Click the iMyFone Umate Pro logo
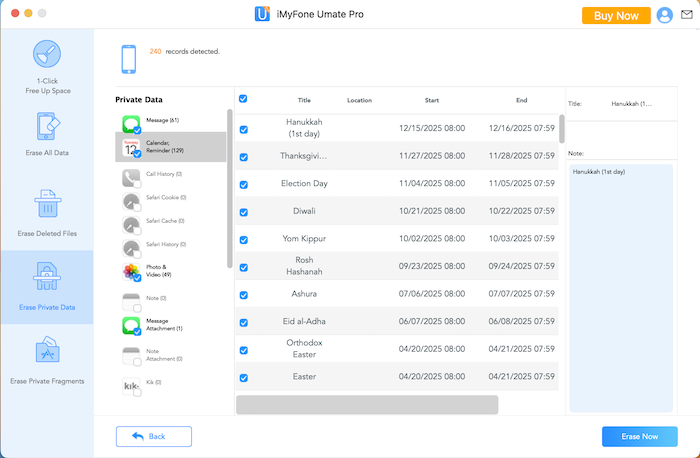The image size is (700, 458). 262,14
